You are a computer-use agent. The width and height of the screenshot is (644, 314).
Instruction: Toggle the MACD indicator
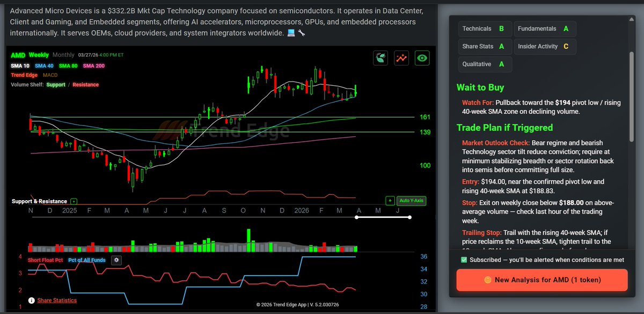tap(50, 75)
